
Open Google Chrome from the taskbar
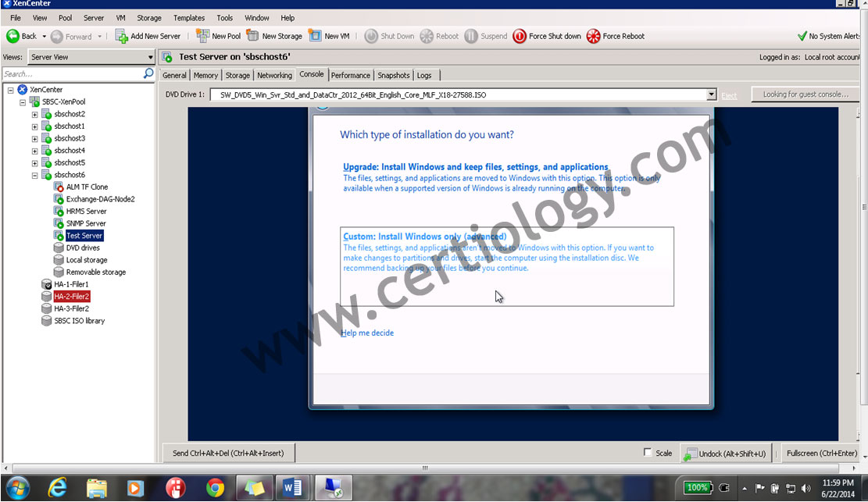pos(215,488)
